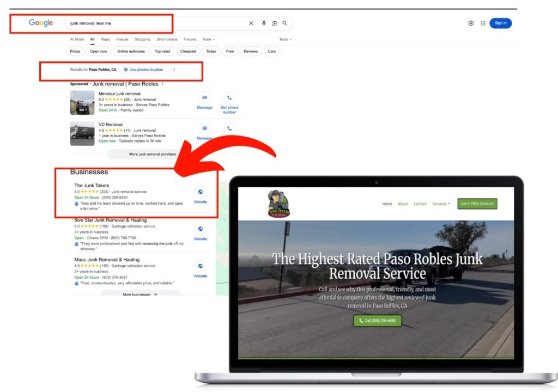The height and width of the screenshot is (392, 558).
Task: Message VD Removal via chat icon
Action: (x=204, y=128)
